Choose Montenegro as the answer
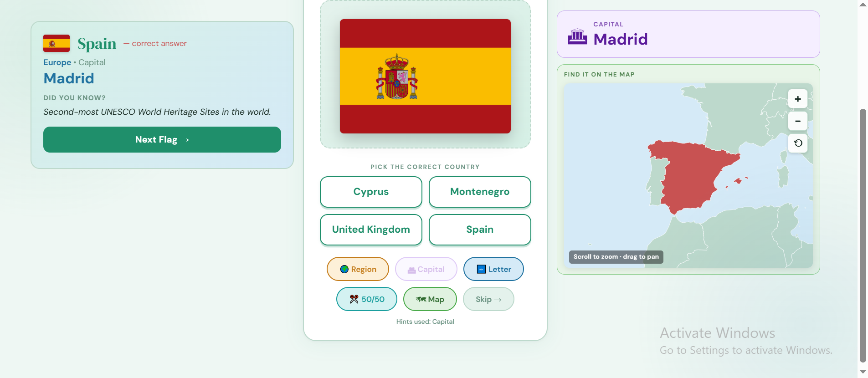Viewport: 868px width, 378px height. (480, 192)
